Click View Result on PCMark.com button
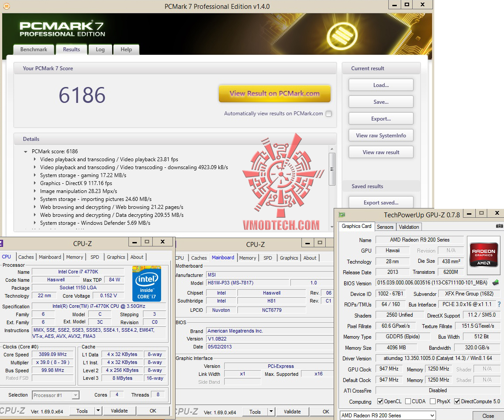504x420 pixels. coord(275,94)
